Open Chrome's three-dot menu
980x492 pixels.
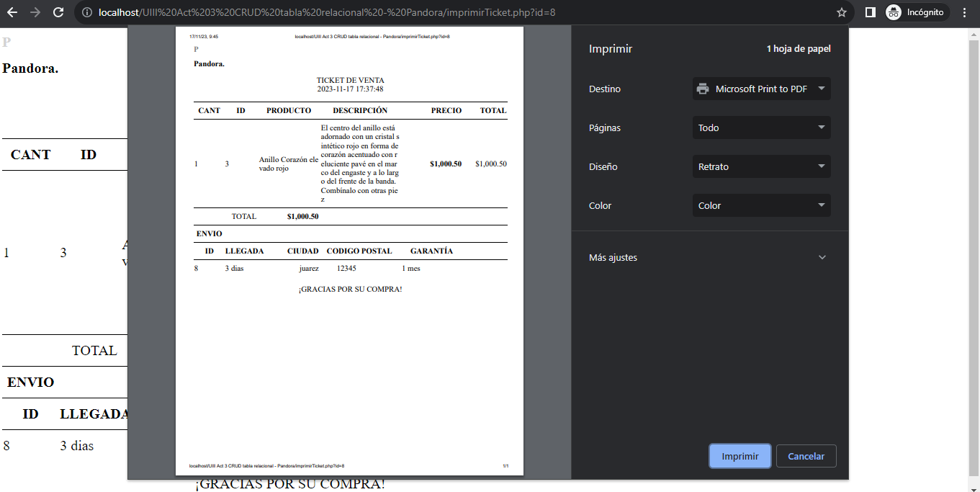[965, 12]
